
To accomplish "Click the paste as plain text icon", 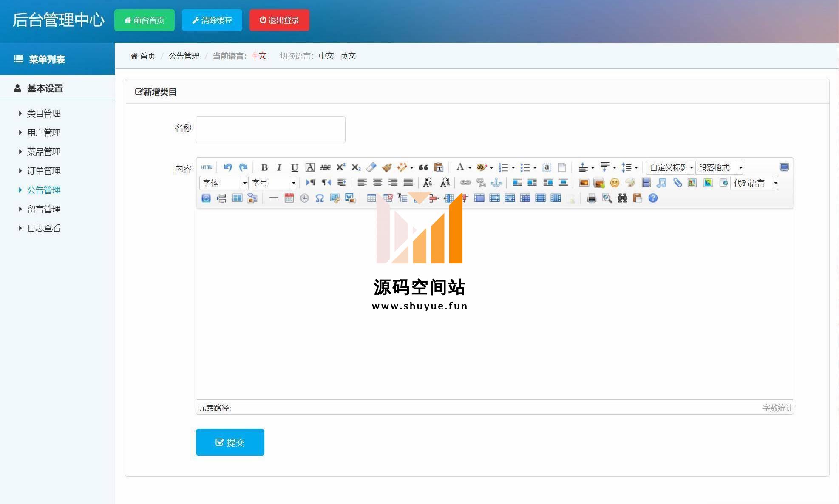I will (439, 167).
